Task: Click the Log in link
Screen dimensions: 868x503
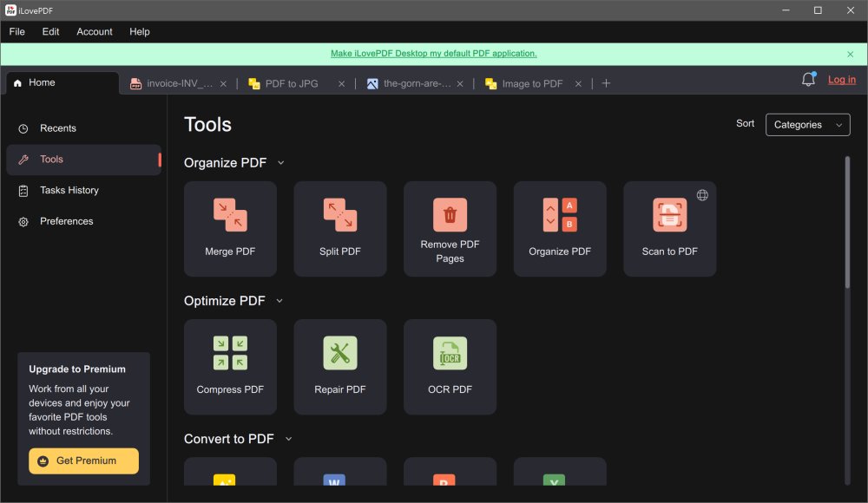Action: coord(841,80)
